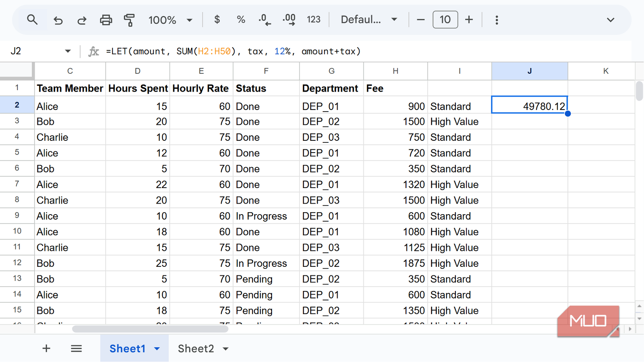Select column J header
644x362 pixels.
[x=530, y=71]
